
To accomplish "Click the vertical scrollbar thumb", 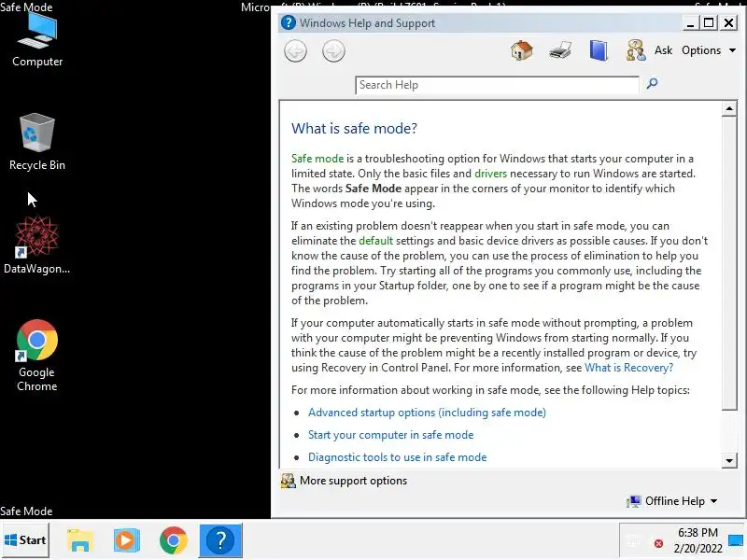I will [x=729, y=263].
